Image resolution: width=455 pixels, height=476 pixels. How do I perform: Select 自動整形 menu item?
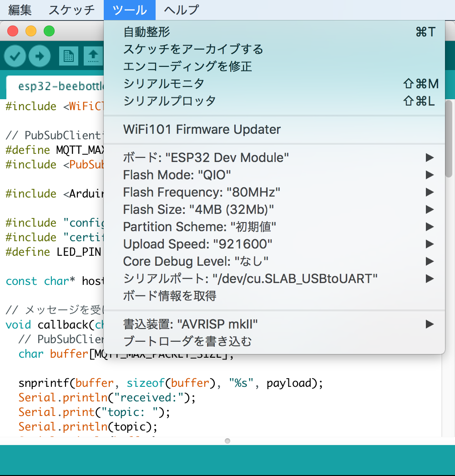(x=274, y=32)
